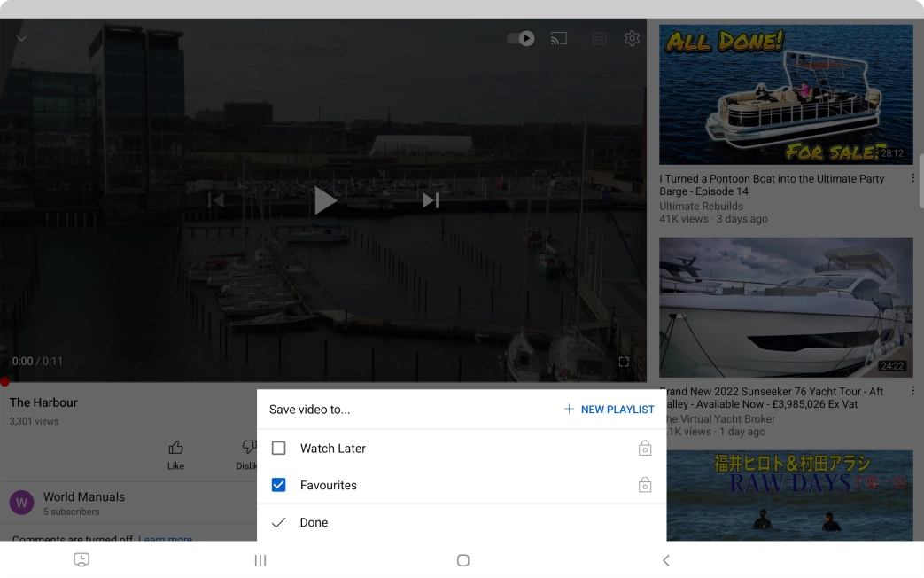924x578 pixels.
Task: Tap the Cast to device icon
Action: [x=559, y=38]
